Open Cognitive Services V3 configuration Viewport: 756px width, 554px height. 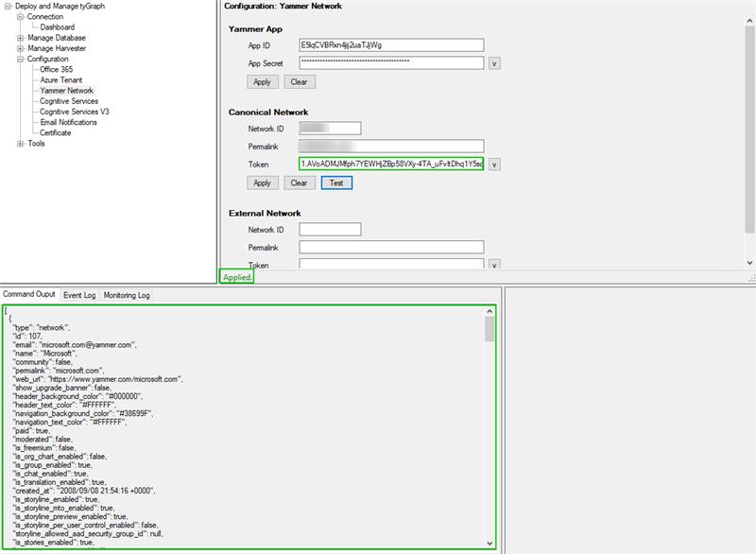click(x=75, y=112)
